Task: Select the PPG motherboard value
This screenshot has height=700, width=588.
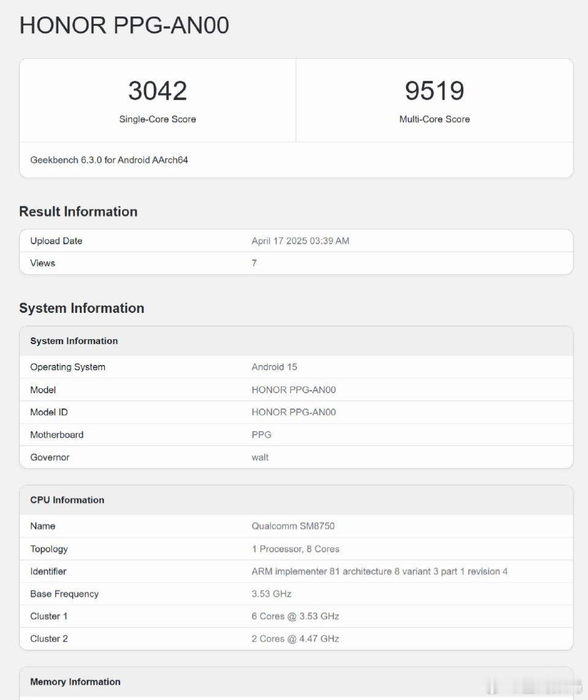Action: [261, 435]
